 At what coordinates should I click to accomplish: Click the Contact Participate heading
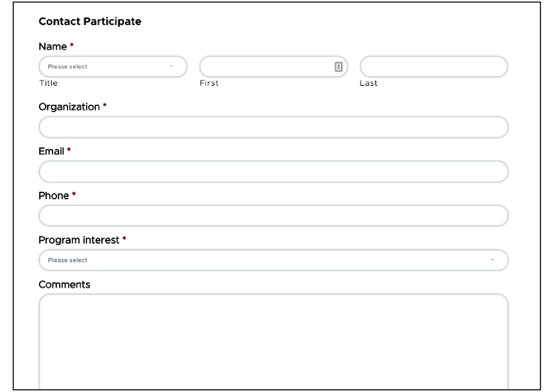(x=90, y=21)
